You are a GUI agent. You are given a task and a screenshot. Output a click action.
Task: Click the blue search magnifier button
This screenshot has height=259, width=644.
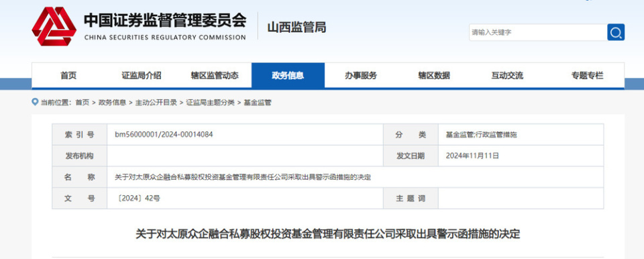point(616,32)
